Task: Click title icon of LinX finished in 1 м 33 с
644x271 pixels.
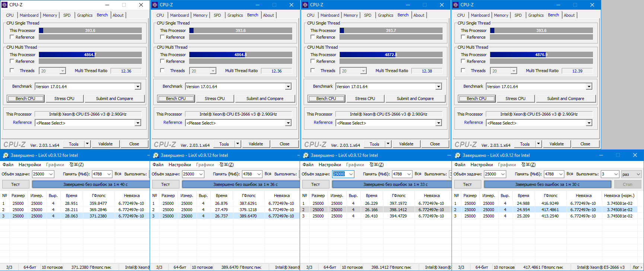Action: (x=306, y=155)
